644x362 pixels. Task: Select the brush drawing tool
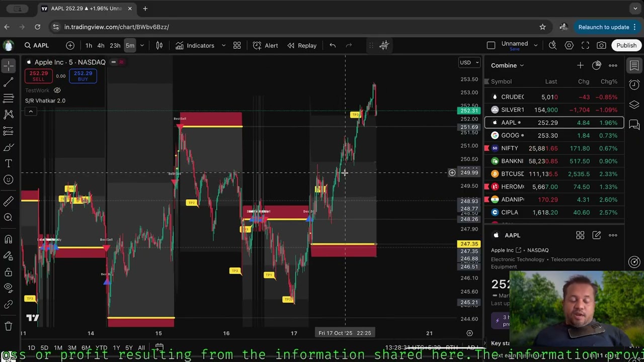pos(9,147)
